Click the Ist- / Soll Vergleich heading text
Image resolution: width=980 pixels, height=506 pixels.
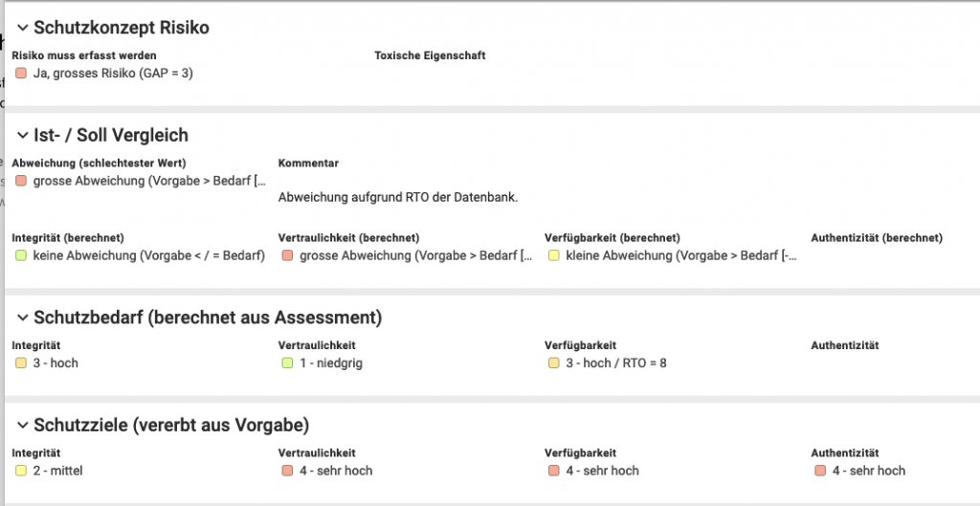pos(111,135)
